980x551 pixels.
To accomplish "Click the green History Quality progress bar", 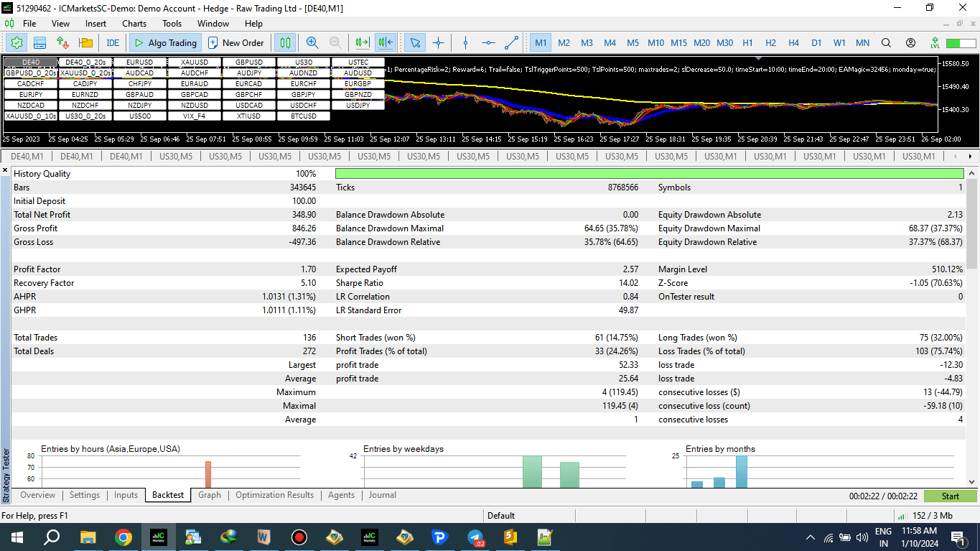I will click(649, 174).
